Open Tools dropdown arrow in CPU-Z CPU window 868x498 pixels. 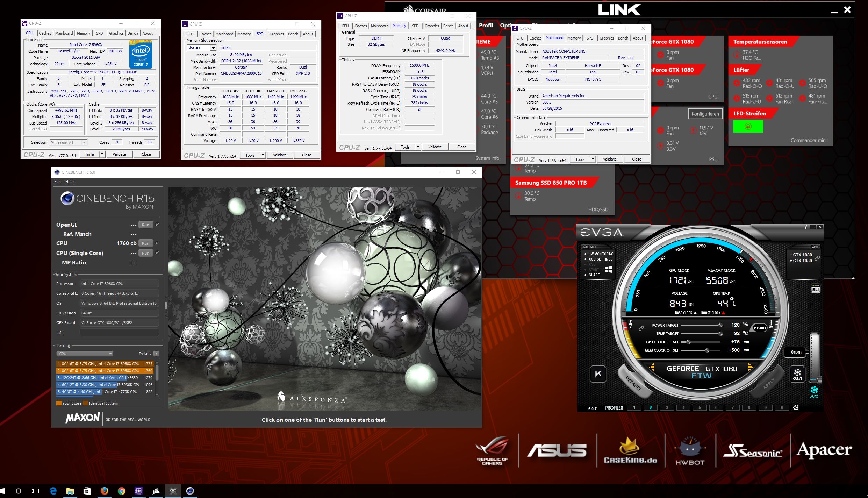pos(102,154)
